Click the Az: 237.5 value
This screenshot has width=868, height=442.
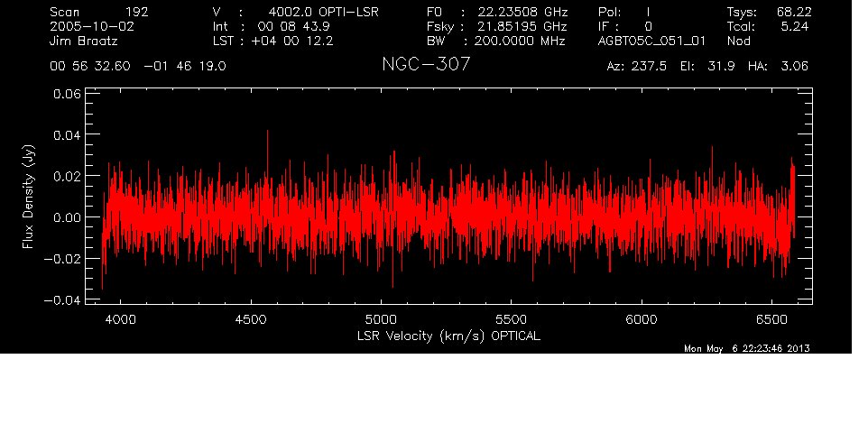coord(637,67)
